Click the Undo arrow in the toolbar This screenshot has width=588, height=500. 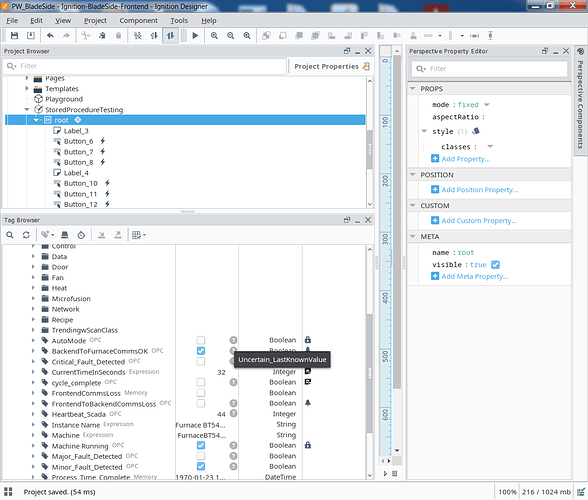click(x=50, y=36)
